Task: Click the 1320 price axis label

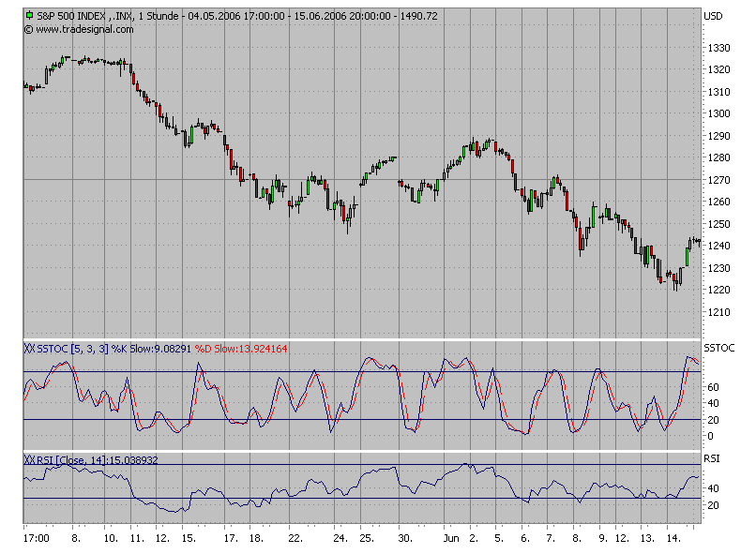Action: 718,69
